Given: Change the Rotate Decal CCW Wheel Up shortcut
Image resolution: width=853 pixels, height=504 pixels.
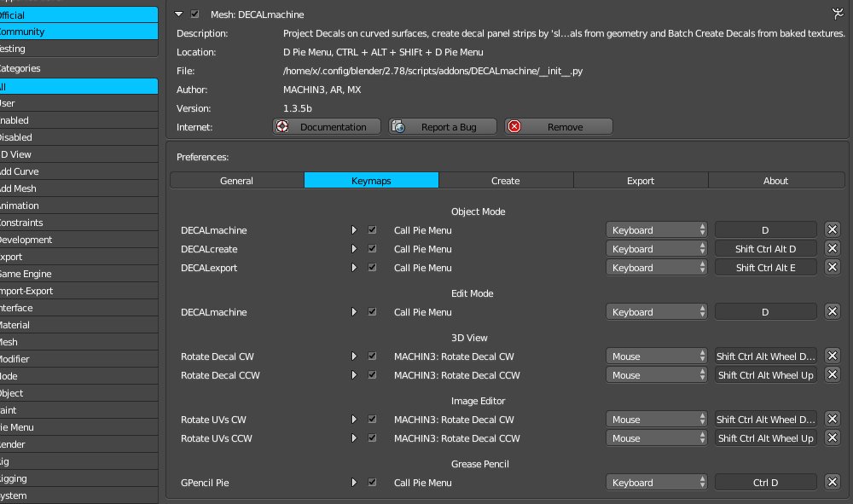Looking at the screenshot, I should (765, 374).
